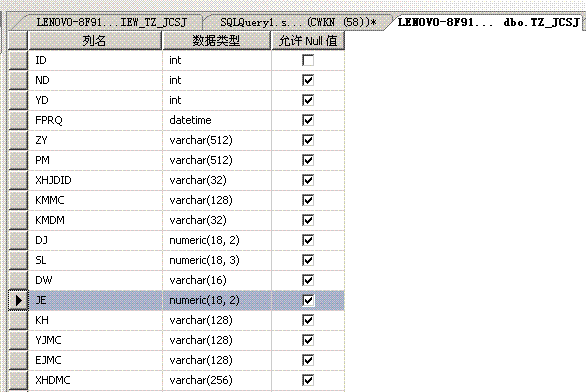Image resolution: width=586 pixels, height=392 pixels.
Task: Click the row selector beside the ID row
Action: 18,60
